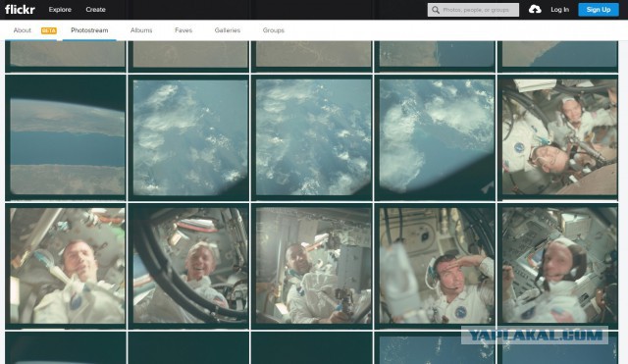Open the astronaut photo with green wires
Image resolution: width=628 pixels, height=364 pixels.
[66, 266]
